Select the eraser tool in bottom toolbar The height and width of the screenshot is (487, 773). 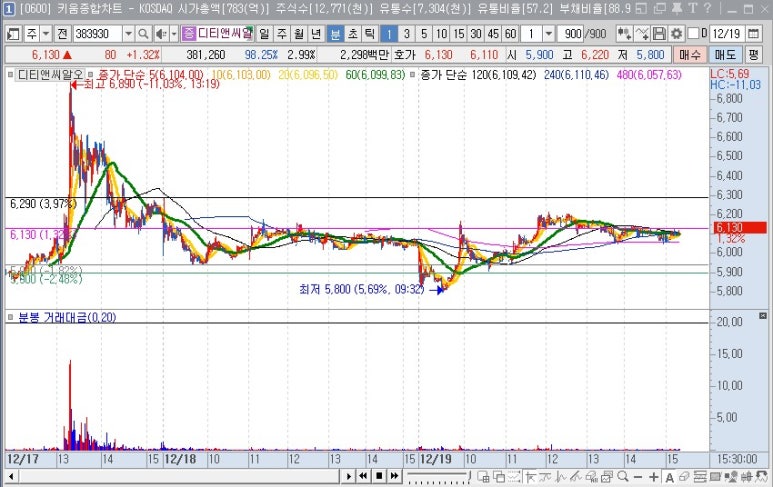tap(684, 477)
